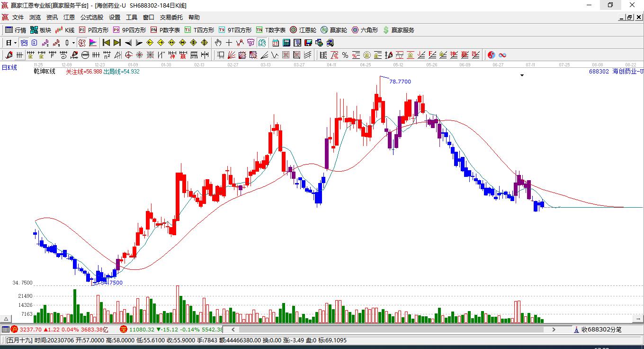Open the 六角形 hexagon tool
644x349 pixels.
[365, 30]
